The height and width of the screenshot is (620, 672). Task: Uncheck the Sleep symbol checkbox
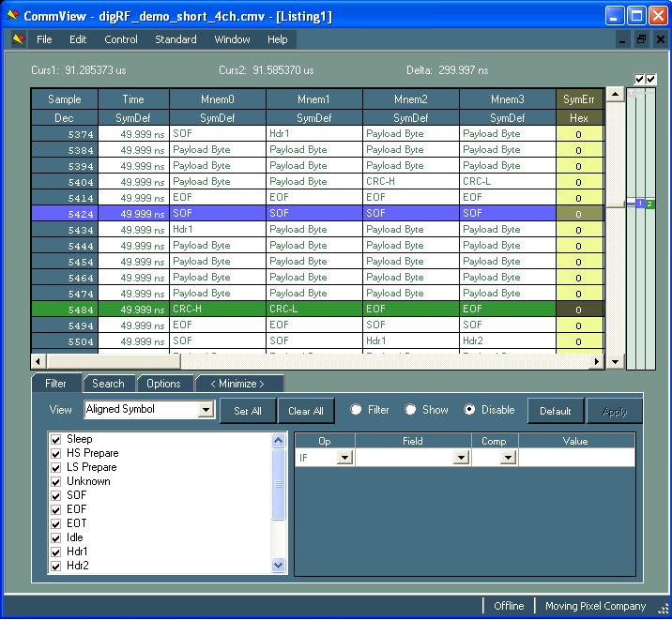pyautogui.click(x=56, y=439)
